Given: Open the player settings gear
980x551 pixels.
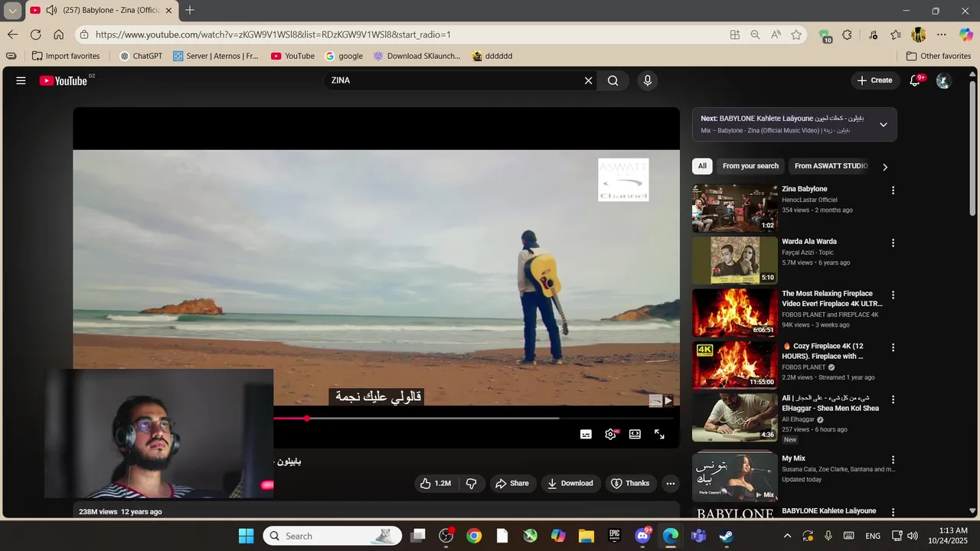Looking at the screenshot, I should point(610,434).
